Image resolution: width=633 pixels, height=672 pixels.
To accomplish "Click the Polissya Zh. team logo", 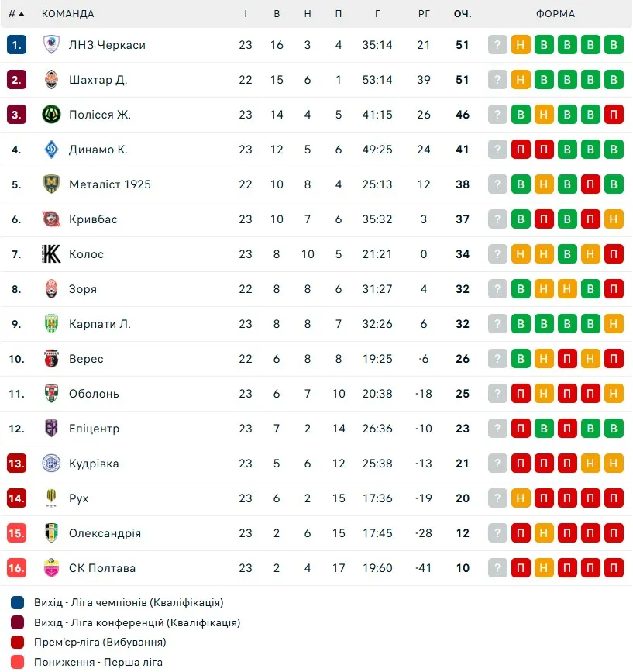I will [x=51, y=115].
